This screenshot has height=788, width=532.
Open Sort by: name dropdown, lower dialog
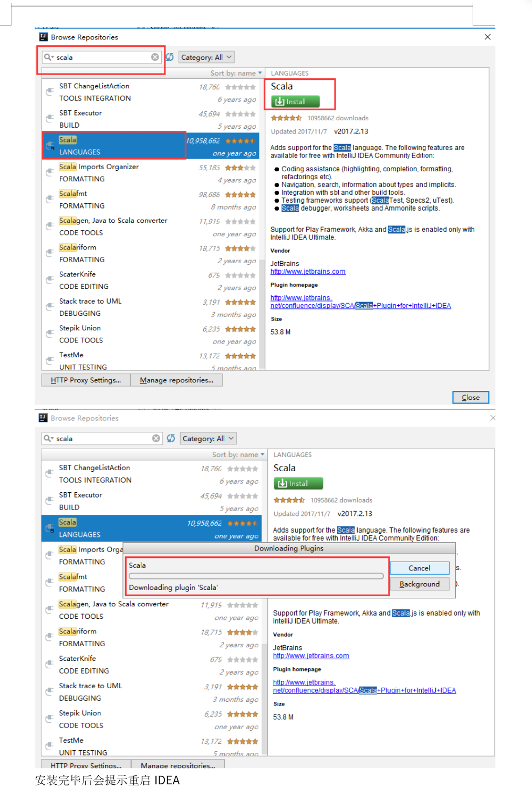click(238, 454)
